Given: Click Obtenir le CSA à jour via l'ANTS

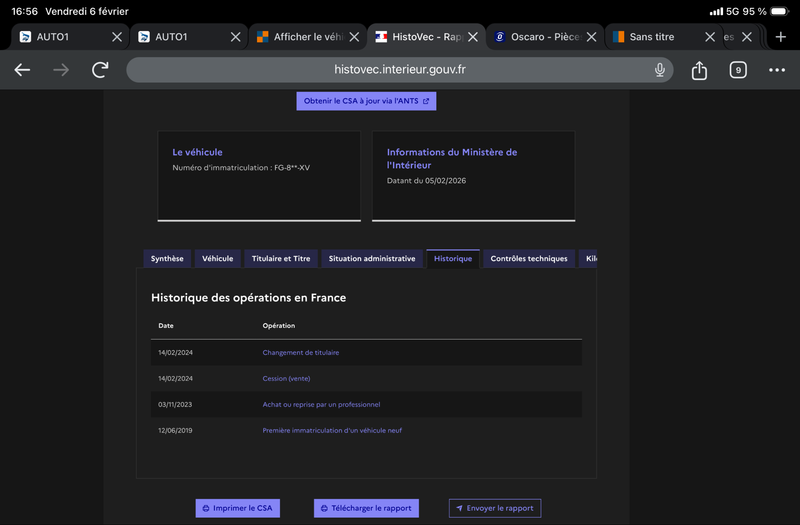Looking at the screenshot, I should pyautogui.click(x=366, y=101).
